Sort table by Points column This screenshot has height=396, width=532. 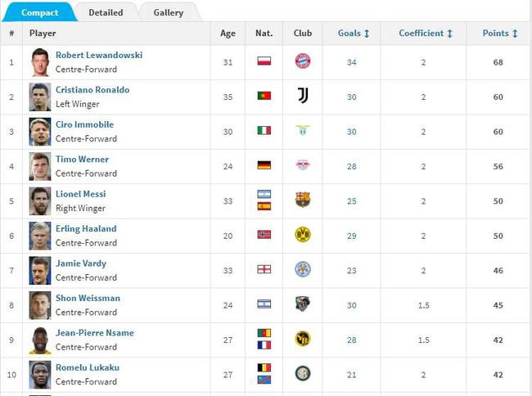[500, 34]
